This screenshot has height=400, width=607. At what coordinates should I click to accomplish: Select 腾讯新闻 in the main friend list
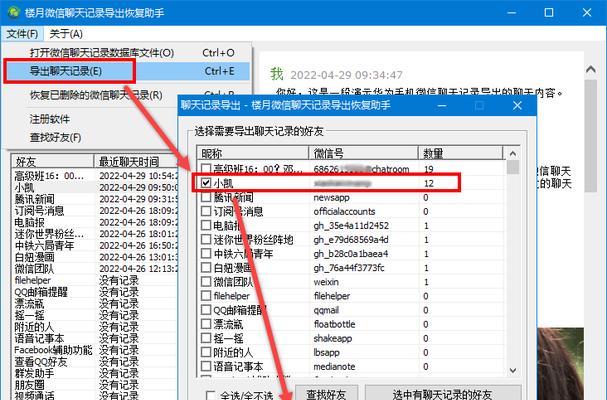click(x=34, y=199)
